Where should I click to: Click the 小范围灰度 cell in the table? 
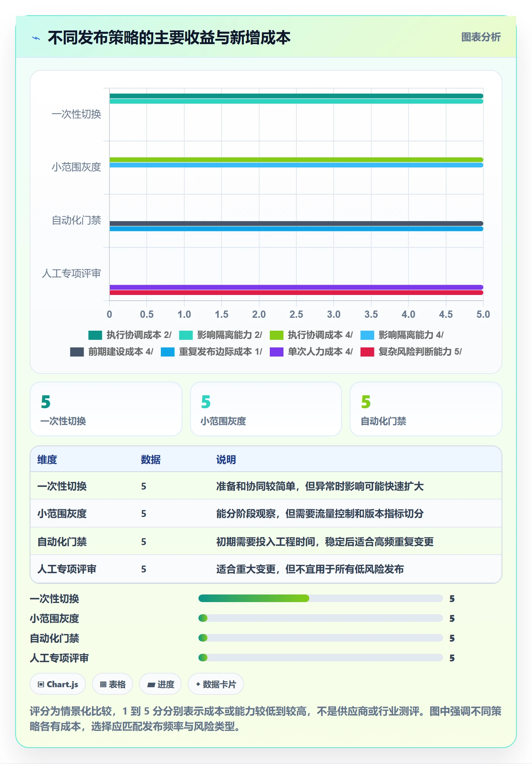[x=62, y=514]
